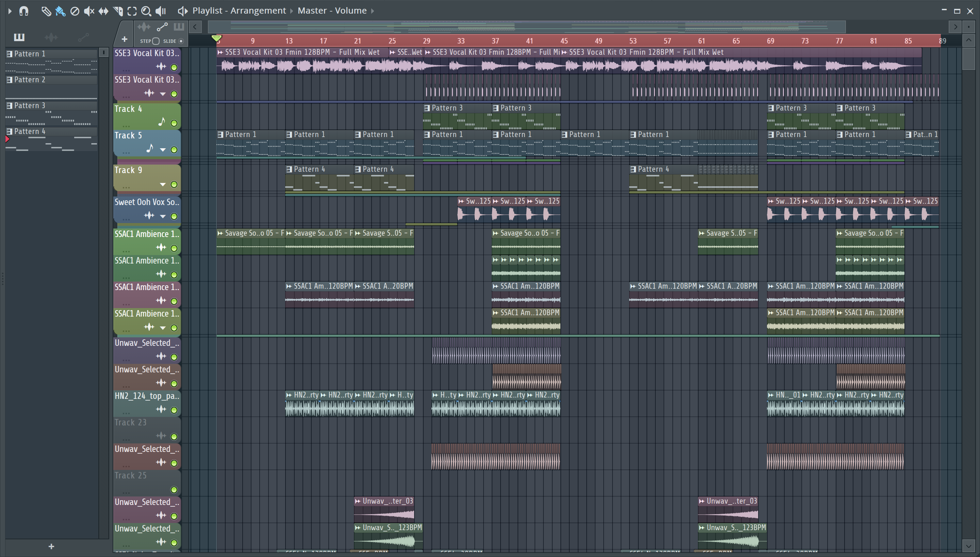Click the speaker icon before Playlist title
Screen dimensions: 980x557
pyautogui.click(x=183, y=11)
